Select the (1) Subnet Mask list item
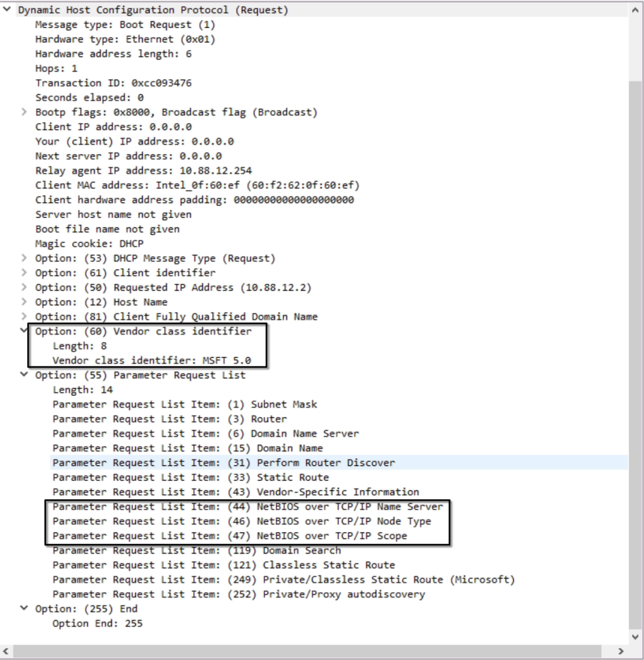Screen dimensions: 644x660 185,404
